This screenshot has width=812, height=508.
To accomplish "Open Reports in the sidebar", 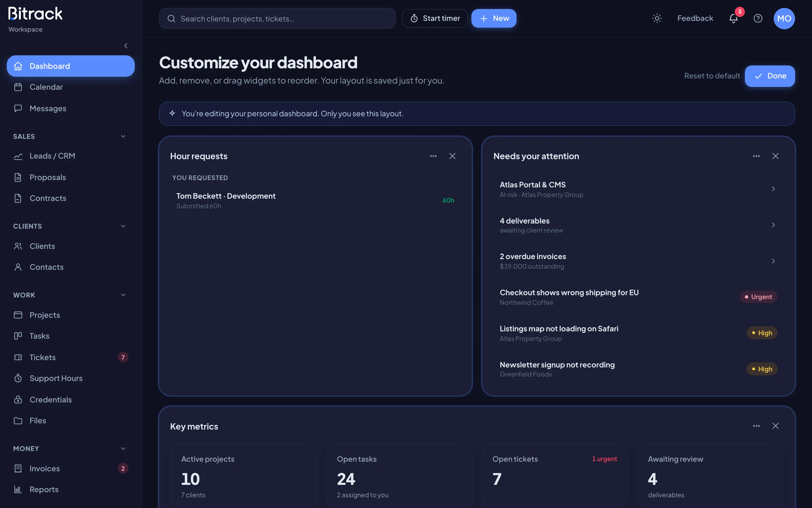I will click(70, 490).
